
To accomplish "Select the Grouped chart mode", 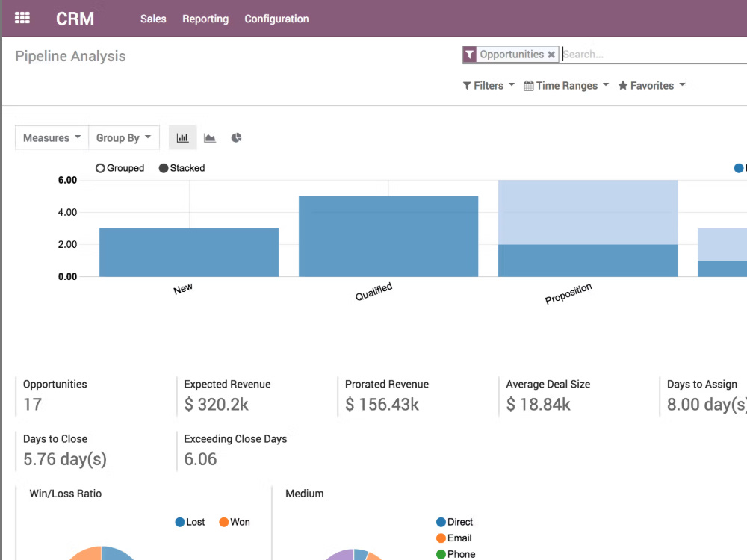I will pyautogui.click(x=120, y=168).
